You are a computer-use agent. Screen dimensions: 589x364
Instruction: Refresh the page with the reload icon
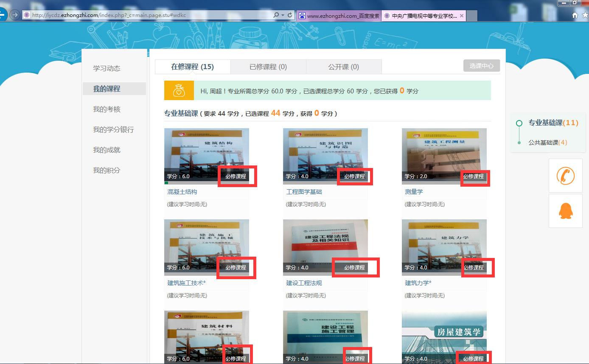tap(289, 15)
